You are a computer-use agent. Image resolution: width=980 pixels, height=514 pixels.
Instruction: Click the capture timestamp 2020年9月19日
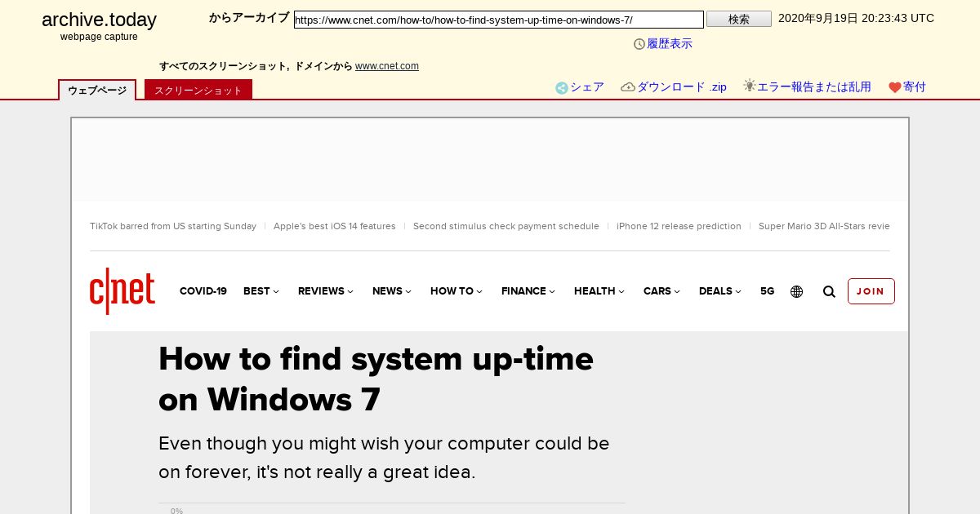point(856,18)
